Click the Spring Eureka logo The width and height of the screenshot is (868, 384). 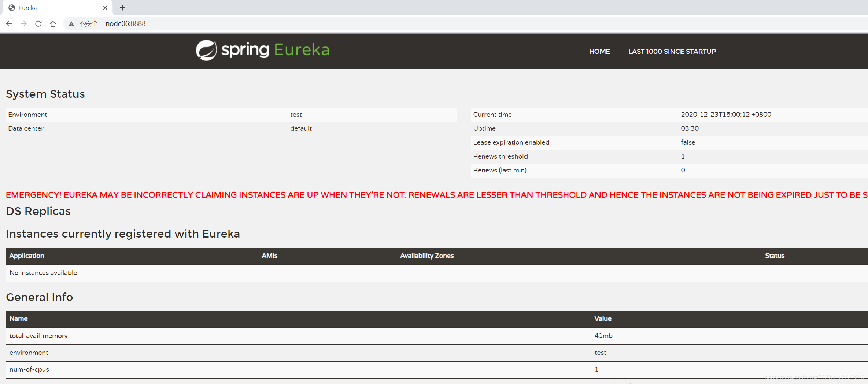coord(263,50)
